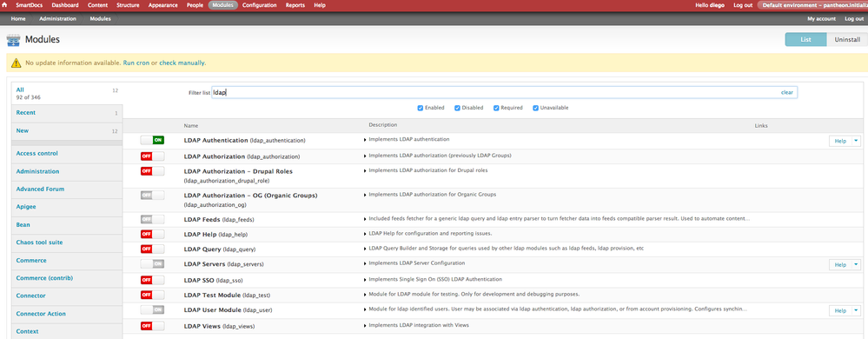Switch to the Uninstall tab
868x339 pixels.
coord(847,40)
